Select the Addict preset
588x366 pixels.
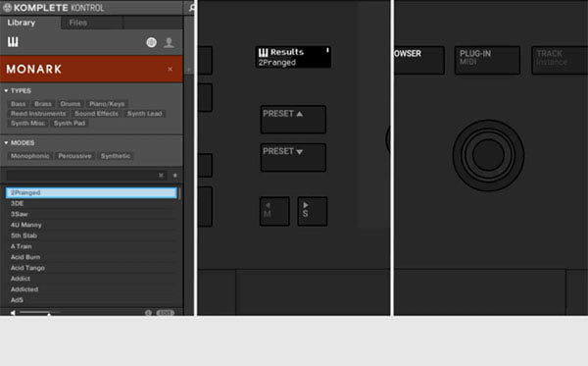(x=91, y=279)
